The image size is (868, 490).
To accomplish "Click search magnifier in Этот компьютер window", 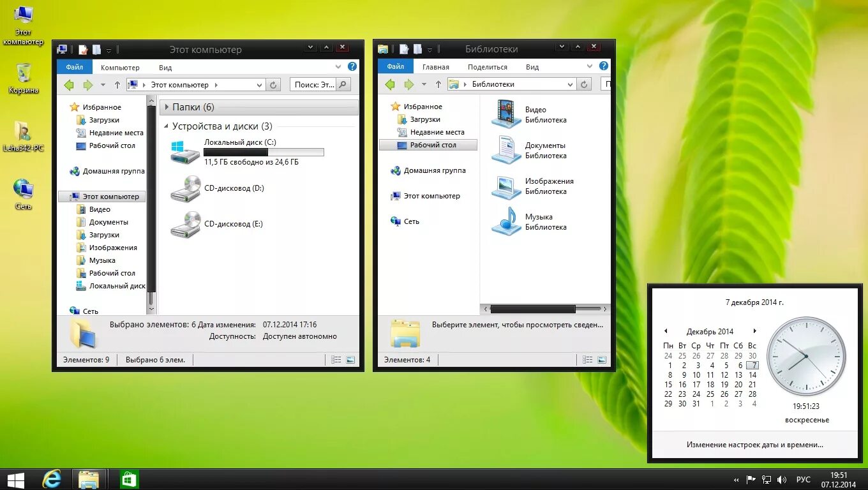I will (x=343, y=85).
